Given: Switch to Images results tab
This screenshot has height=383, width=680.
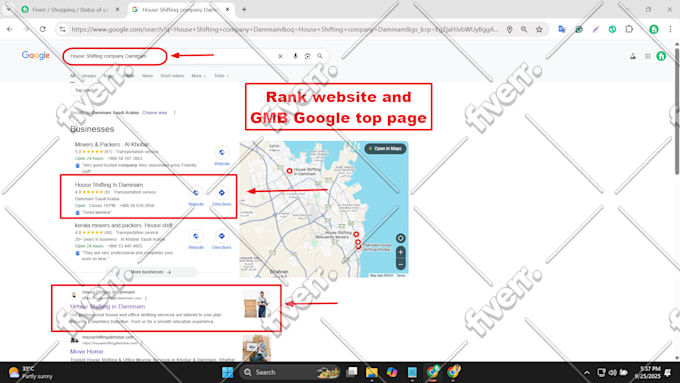Looking at the screenshot, I should 89,76.
